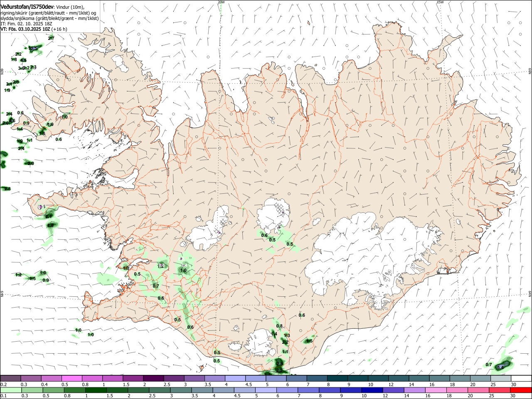The width and height of the screenshot is (532, 399).
Task: Pick the pink-red 25 swatch, lower legend row
Action: (x=500, y=390)
